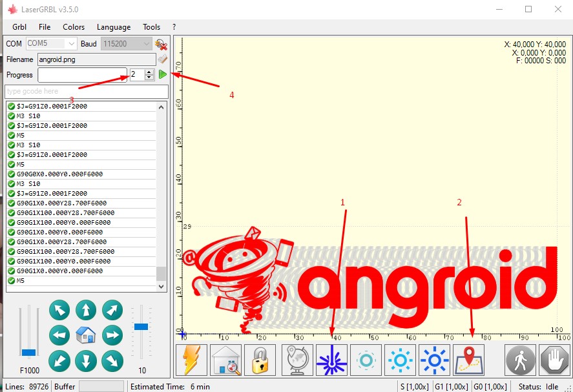The height and width of the screenshot is (392, 573).
Task: Expand the COM port dropdown
Action: [x=71, y=44]
